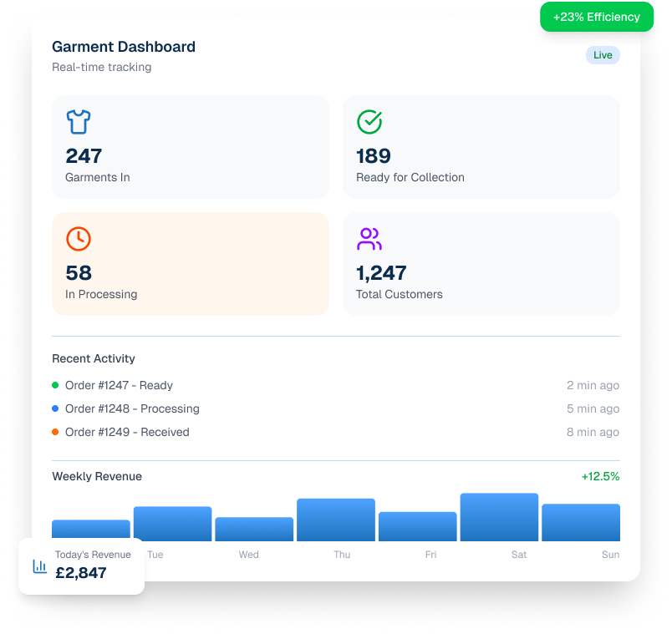Open the 1,247 Total Customers card
The image size is (672, 634).
click(x=481, y=264)
